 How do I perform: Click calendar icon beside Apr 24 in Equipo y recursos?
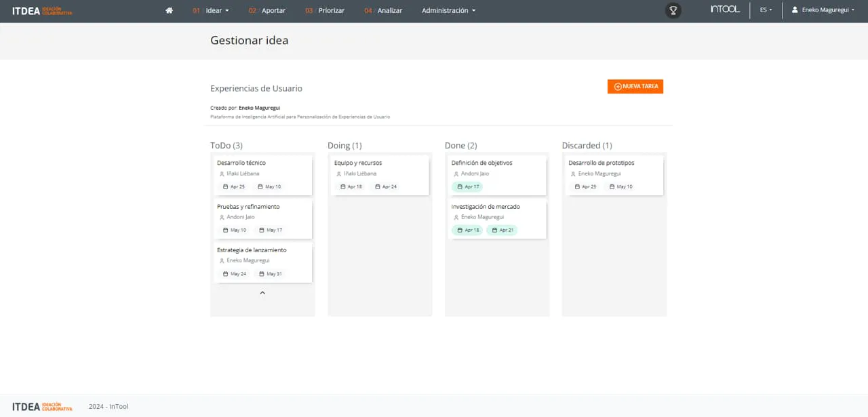[x=378, y=186]
